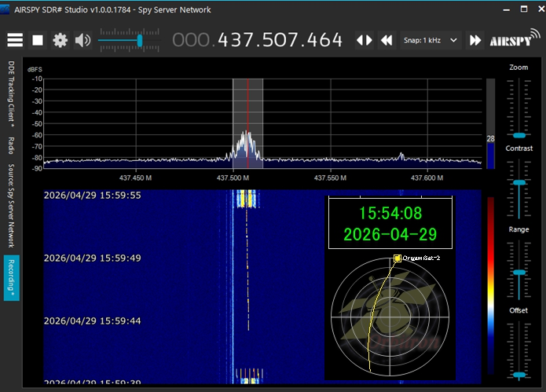Viewport: 546px width, 392px height.
Task: Click the AIRSPY logo
Action: click(515, 38)
